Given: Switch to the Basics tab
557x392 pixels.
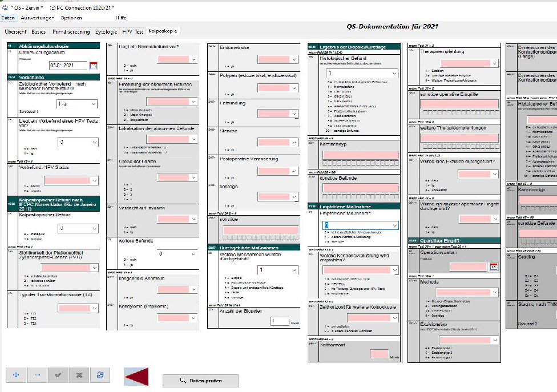Looking at the screenshot, I should [38, 31].
